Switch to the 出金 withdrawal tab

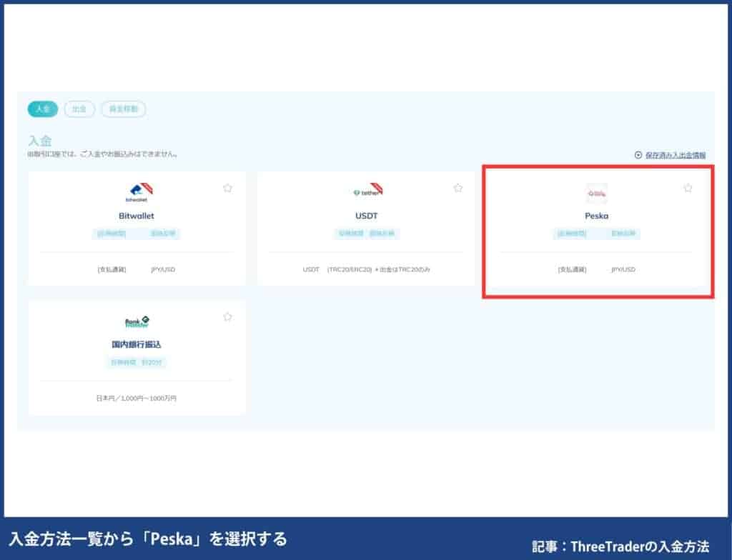79,109
